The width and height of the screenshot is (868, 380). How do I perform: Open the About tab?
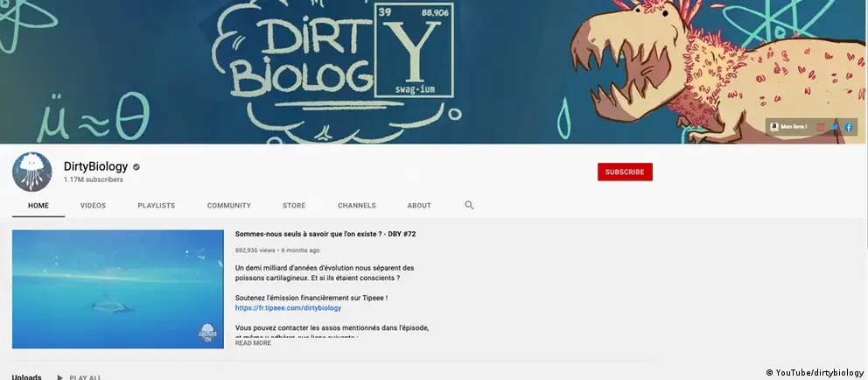tap(419, 206)
